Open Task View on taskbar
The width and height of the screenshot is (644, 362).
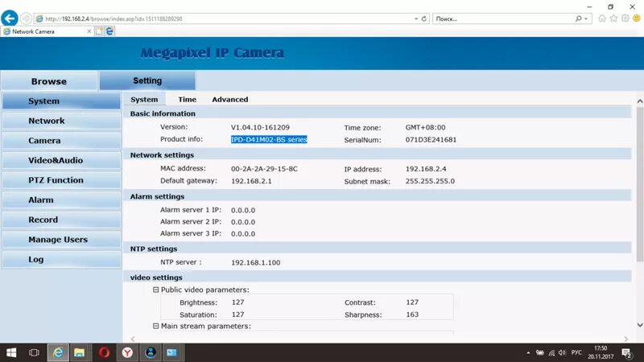34,352
